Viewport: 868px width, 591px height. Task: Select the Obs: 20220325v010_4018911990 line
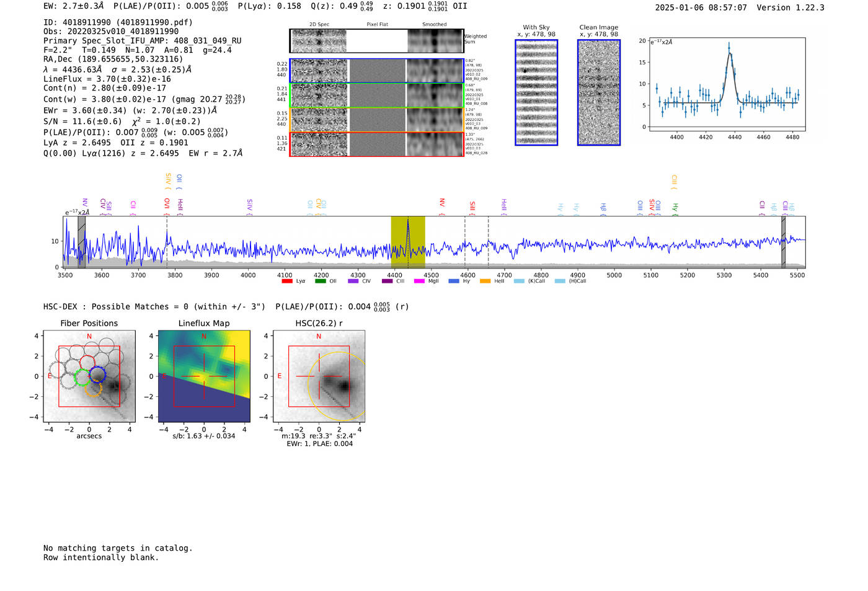(111, 31)
